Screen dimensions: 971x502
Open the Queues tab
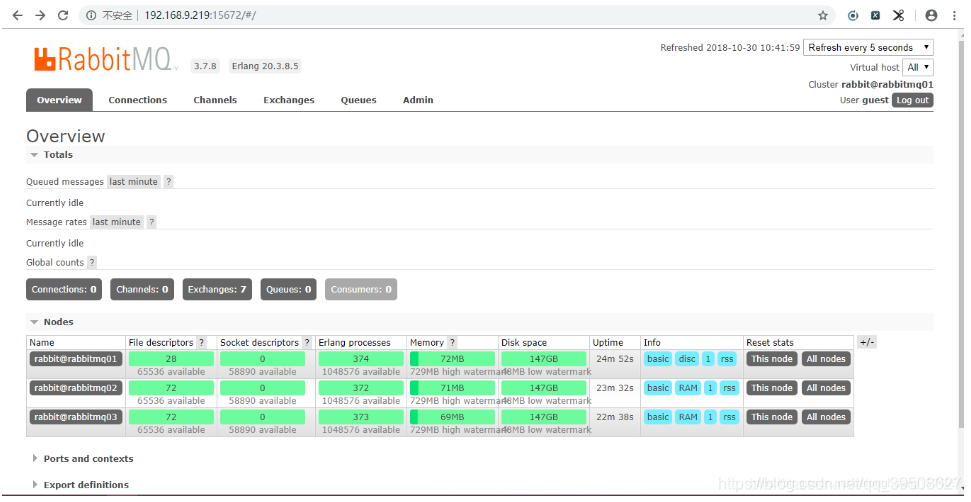(x=359, y=100)
